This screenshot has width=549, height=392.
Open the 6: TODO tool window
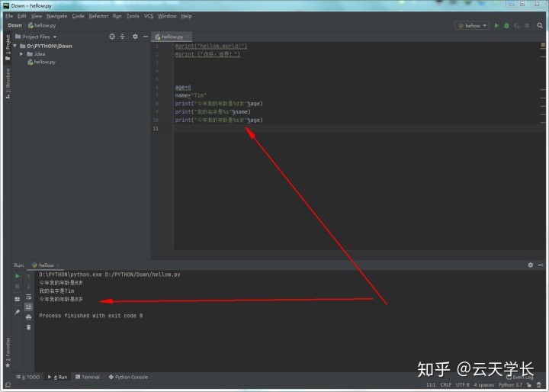[28, 377]
